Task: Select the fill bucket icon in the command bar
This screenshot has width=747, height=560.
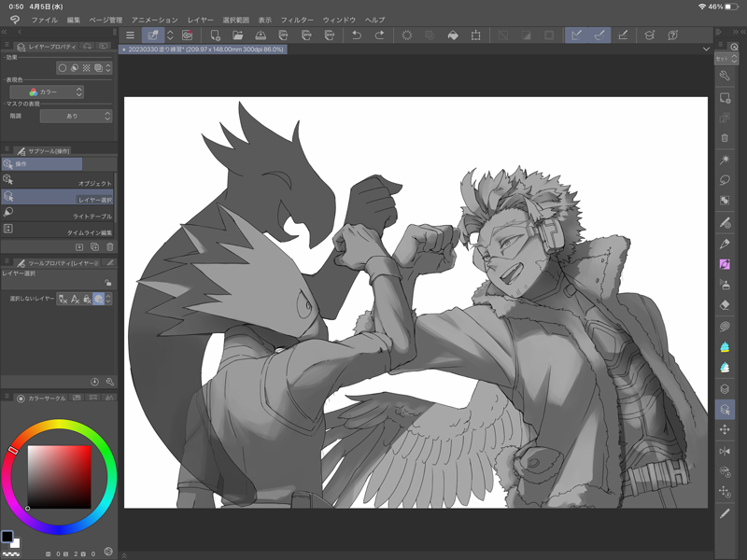Action: tap(453, 35)
